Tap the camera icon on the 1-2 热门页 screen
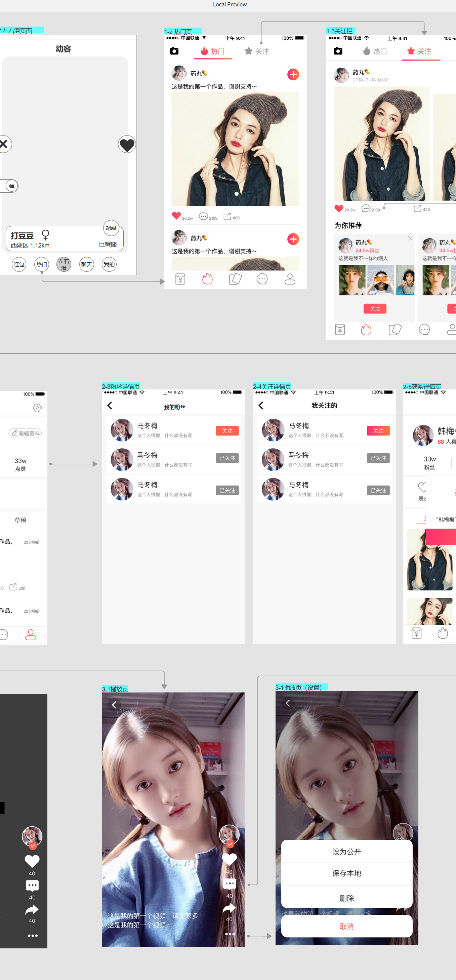This screenshot has height=980, width=456. 174,51
